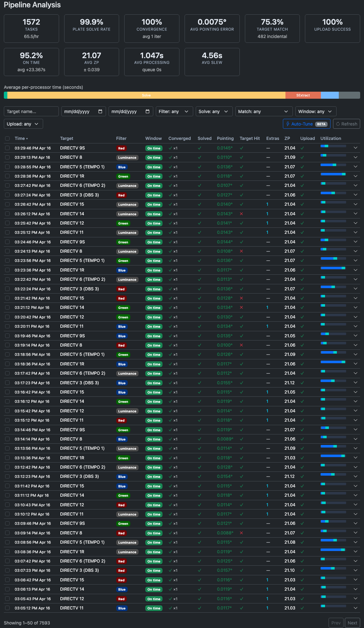Click the Target column header
The width and height of the screenshot is (364, 628).
(66, 138)
